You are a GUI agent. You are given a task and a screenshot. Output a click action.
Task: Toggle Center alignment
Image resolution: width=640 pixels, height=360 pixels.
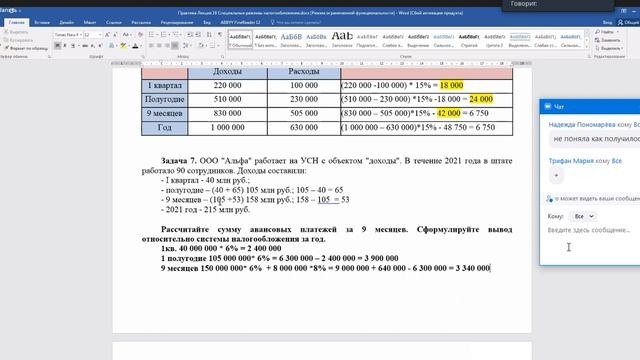(159, 46)
